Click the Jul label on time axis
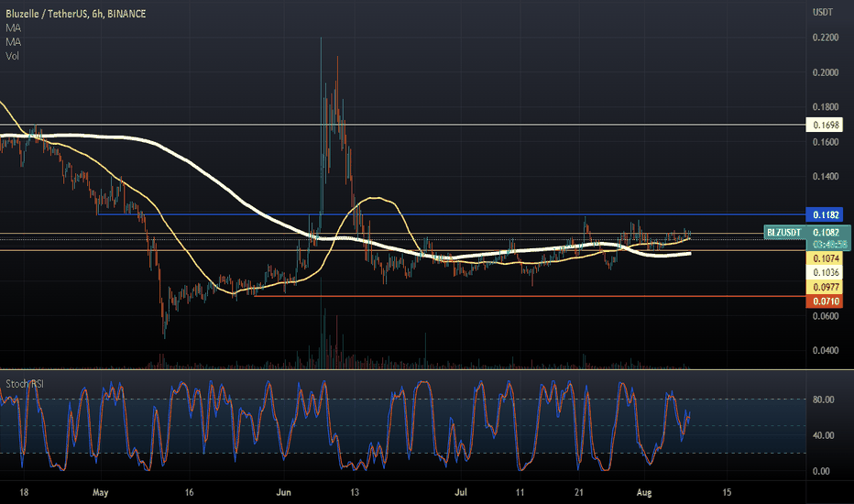Image resolution: width=854 pixels, height=504 pixels. click(460, 492)
